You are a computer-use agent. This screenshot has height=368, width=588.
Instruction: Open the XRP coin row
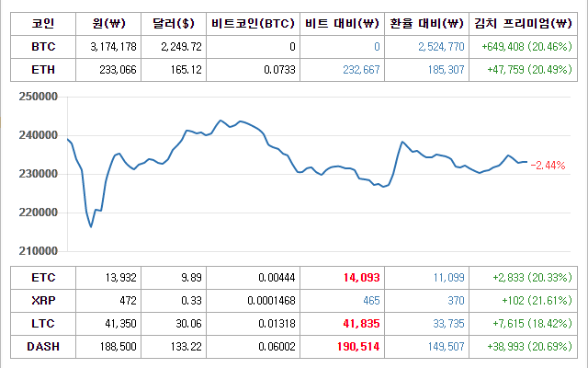point(294,301)
